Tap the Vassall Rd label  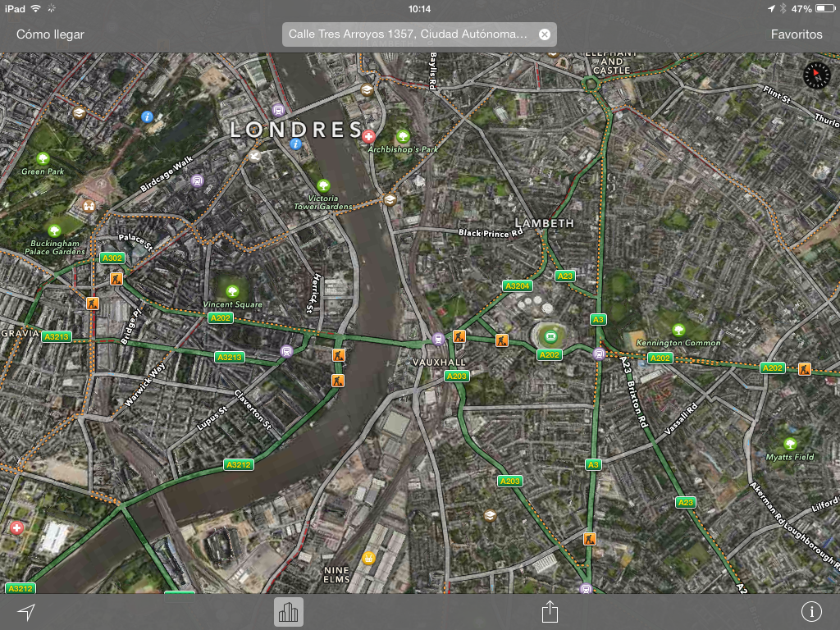681,418
